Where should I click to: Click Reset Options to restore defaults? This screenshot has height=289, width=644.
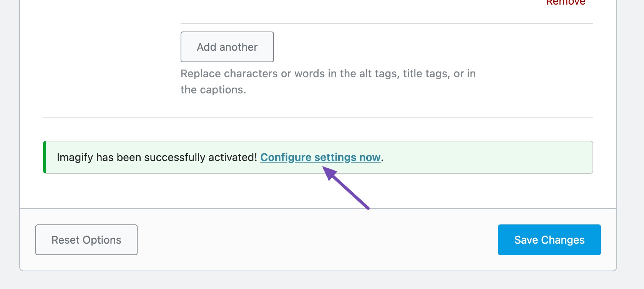point(86,239)
